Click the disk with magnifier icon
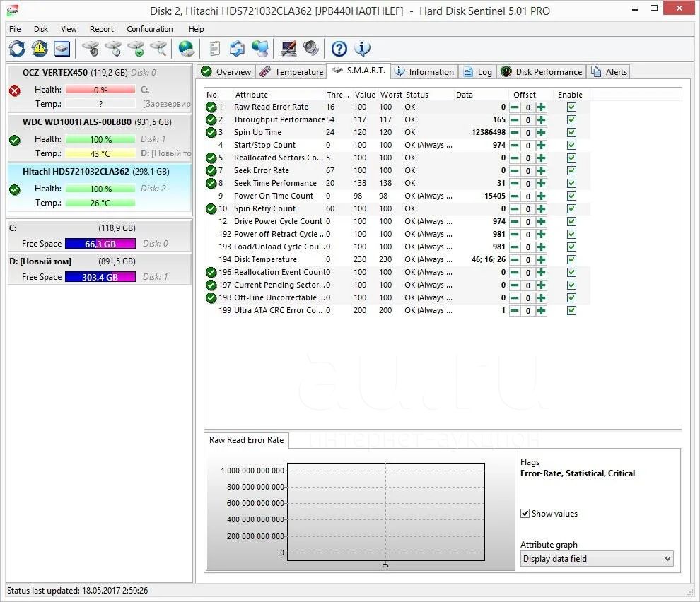 pos(158,48)
